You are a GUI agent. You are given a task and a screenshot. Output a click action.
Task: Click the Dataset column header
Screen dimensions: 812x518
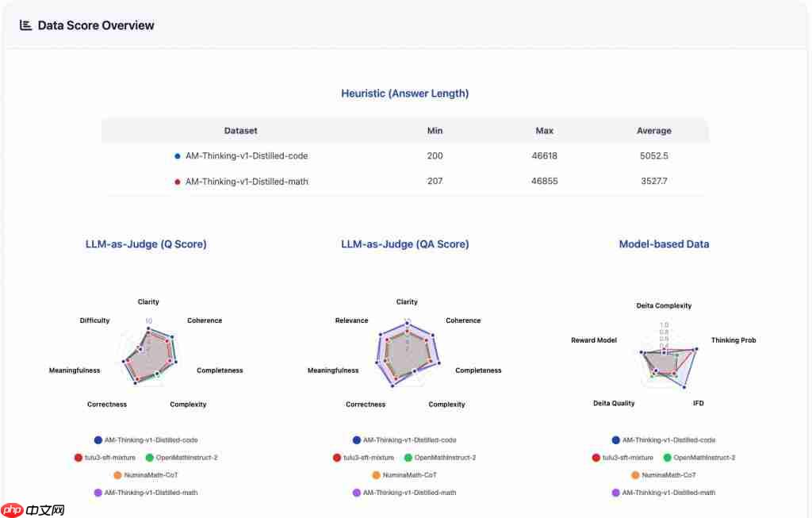coord(240,131)
